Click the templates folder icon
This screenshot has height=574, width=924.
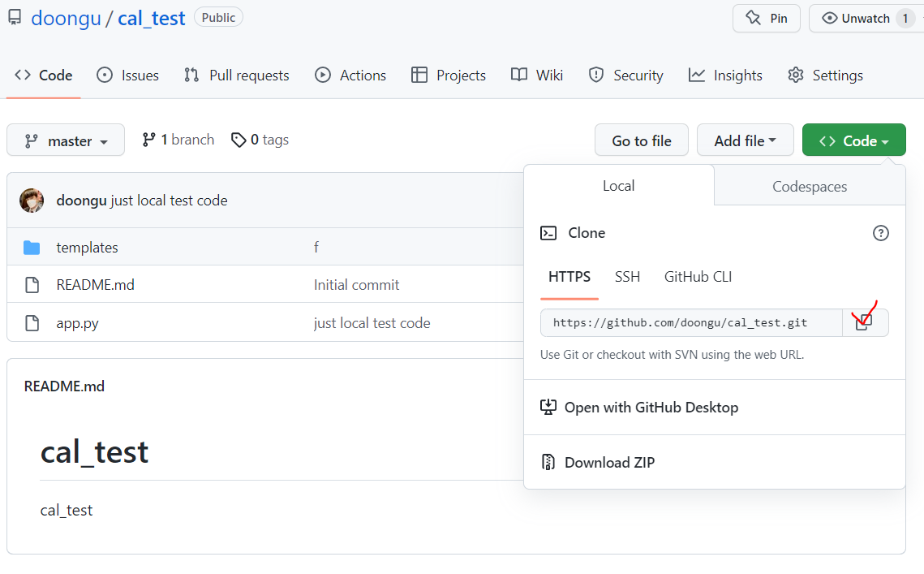click(32, 248)
